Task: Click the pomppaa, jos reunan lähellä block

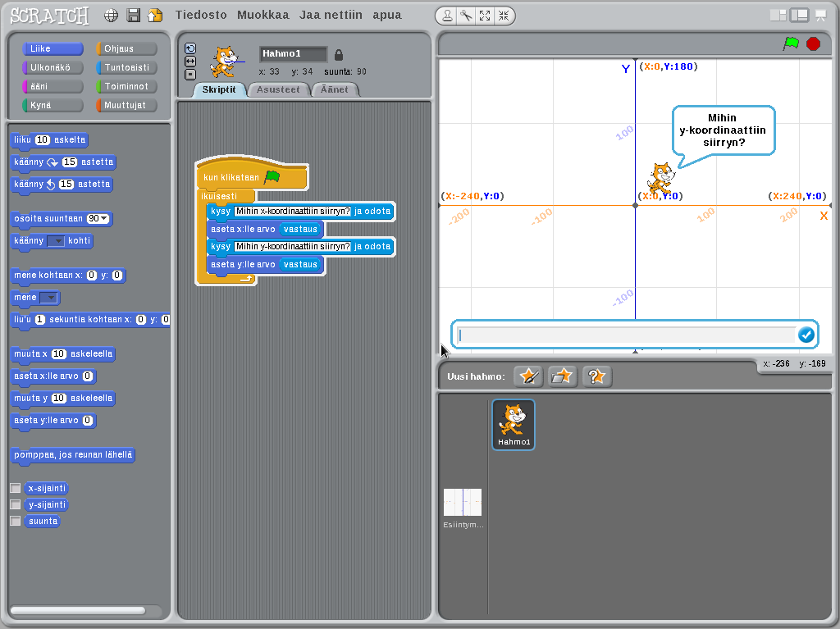Action: (73, 455)
